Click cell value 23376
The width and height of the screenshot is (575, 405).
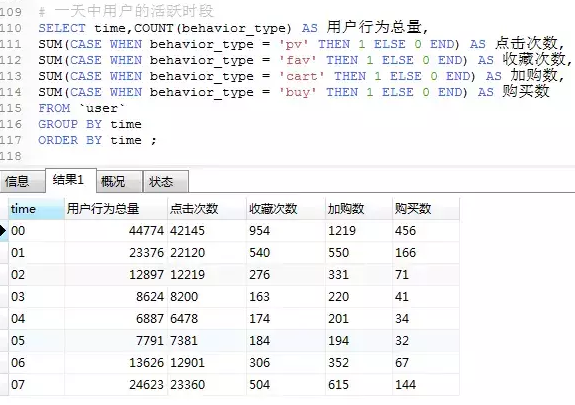point(146,253)
